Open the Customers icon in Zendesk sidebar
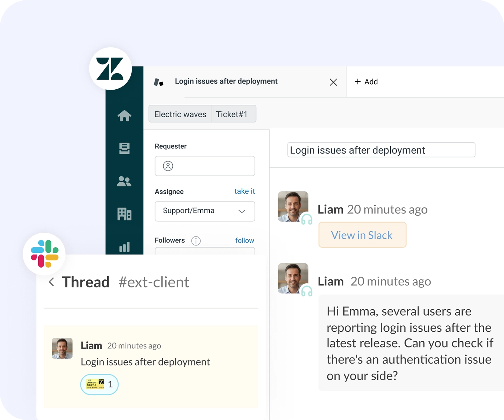This screenshot has width=504, height=420. coord(125,181)
